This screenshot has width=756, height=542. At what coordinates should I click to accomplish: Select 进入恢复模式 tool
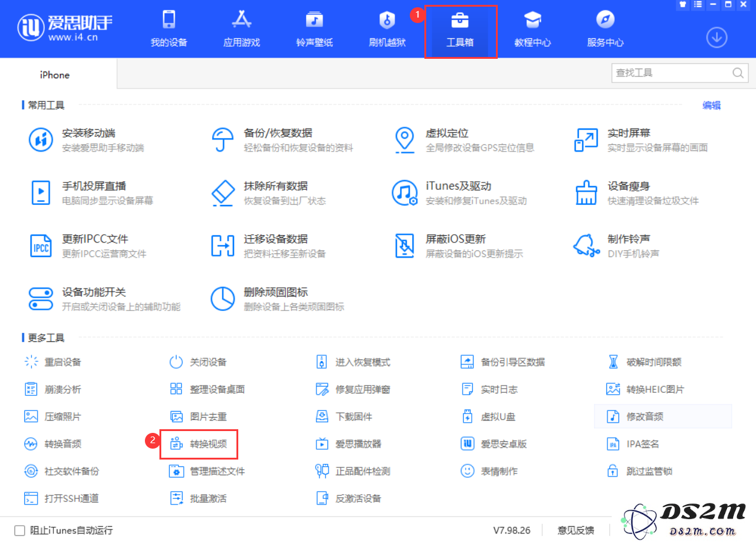click(x=353, y=362)
